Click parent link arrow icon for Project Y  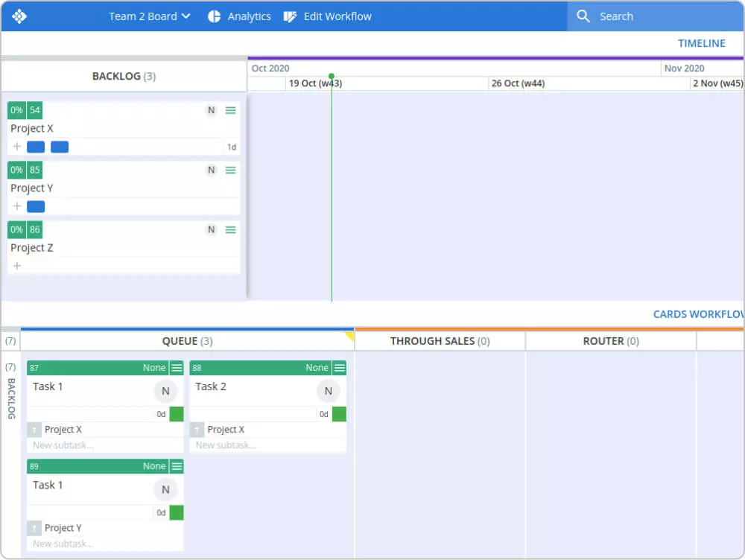(x=34, y=528)
